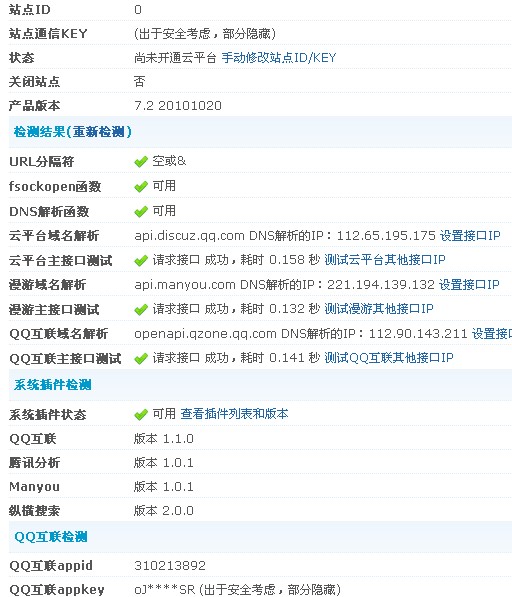Click the 产品版本 value 7.2 20101020

[178, 105]
